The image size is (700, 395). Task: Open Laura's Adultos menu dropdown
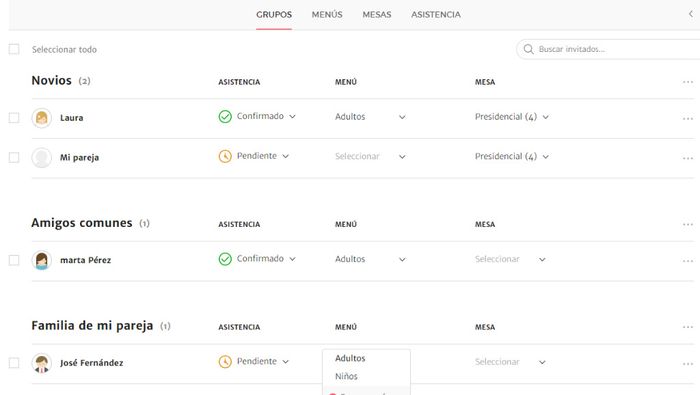click(371, 117)
